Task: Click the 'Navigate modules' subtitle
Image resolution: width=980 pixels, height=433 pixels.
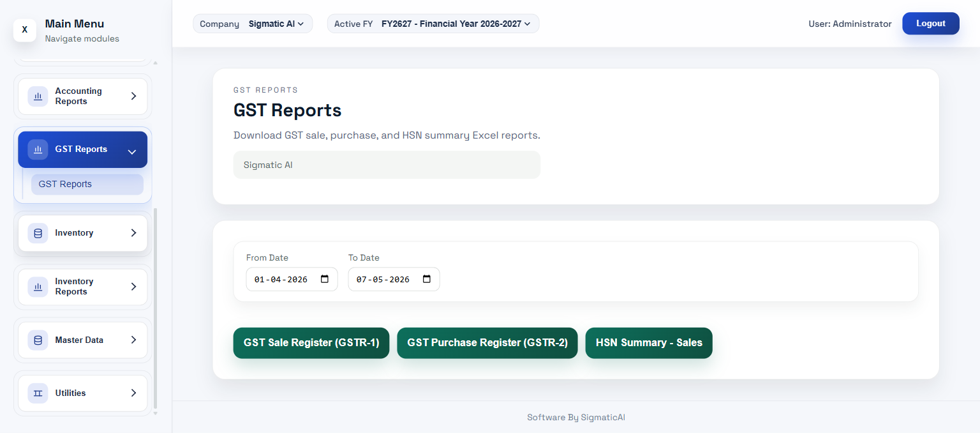Action: [82, 38]
